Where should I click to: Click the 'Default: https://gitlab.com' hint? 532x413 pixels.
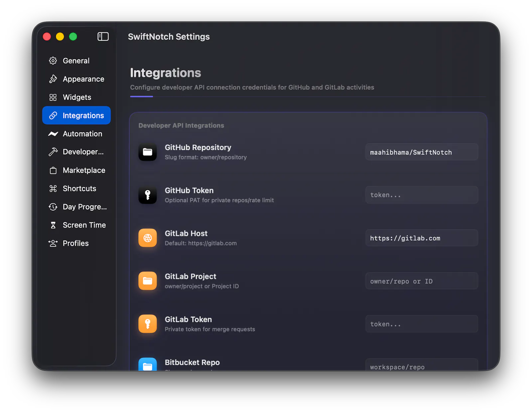coord(201,243)
